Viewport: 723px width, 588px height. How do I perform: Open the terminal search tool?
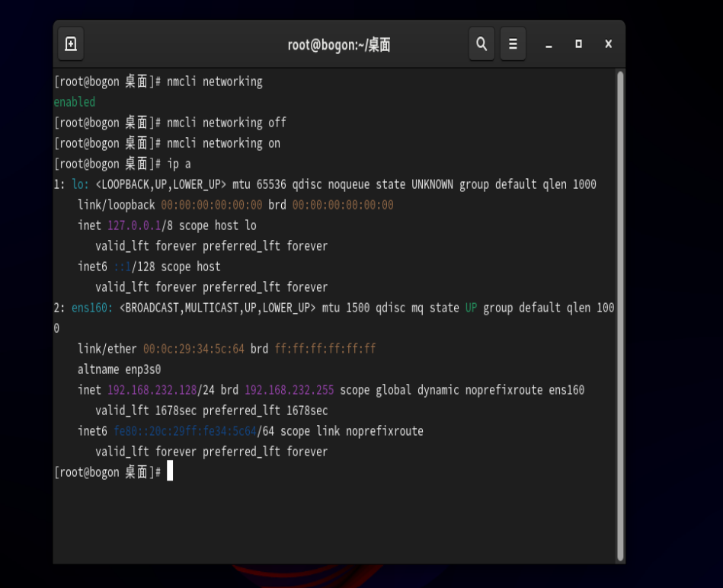pyautogui.click(x=481, y=44)
